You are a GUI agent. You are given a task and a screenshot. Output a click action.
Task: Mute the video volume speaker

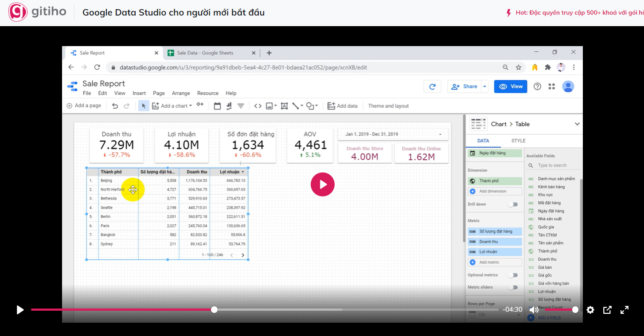coord(534,310)
